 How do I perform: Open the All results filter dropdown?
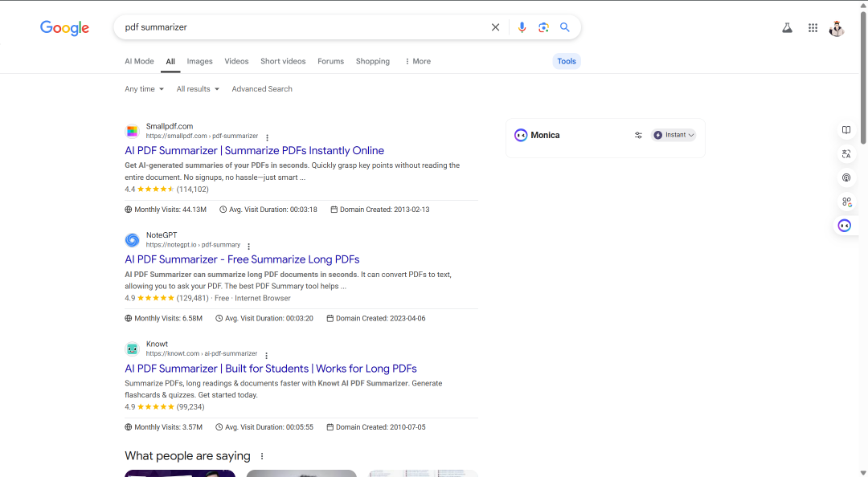coord(198,88)
